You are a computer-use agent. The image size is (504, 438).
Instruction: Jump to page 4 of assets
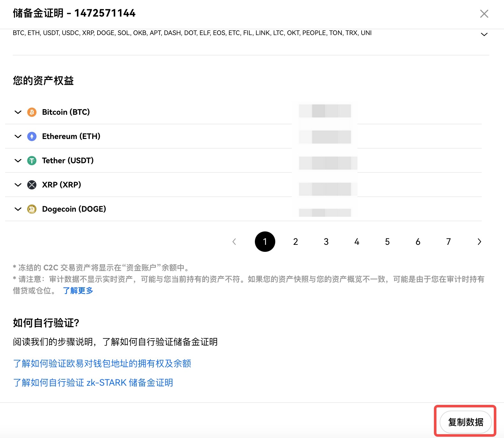357,242
